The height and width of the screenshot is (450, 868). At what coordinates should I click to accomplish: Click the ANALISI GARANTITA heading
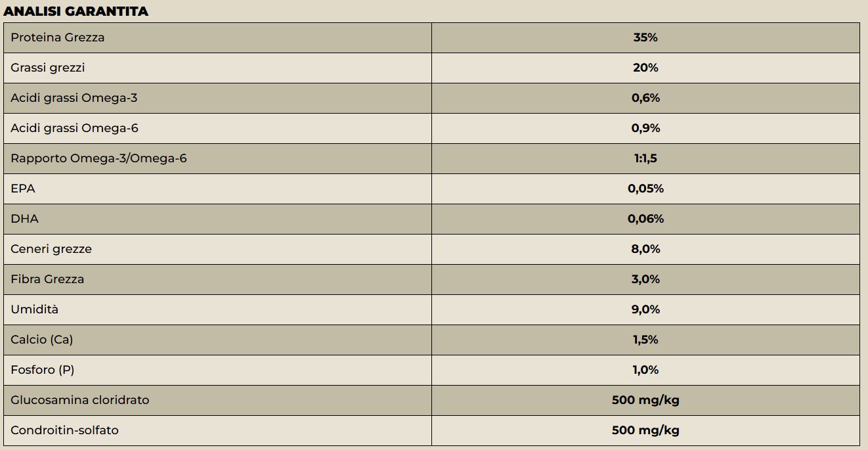click(76, 11)
